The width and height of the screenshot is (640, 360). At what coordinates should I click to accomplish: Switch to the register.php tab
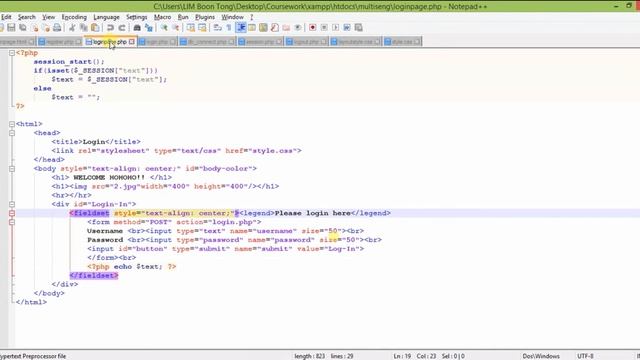pyautogui.click(x=60, y=42)
